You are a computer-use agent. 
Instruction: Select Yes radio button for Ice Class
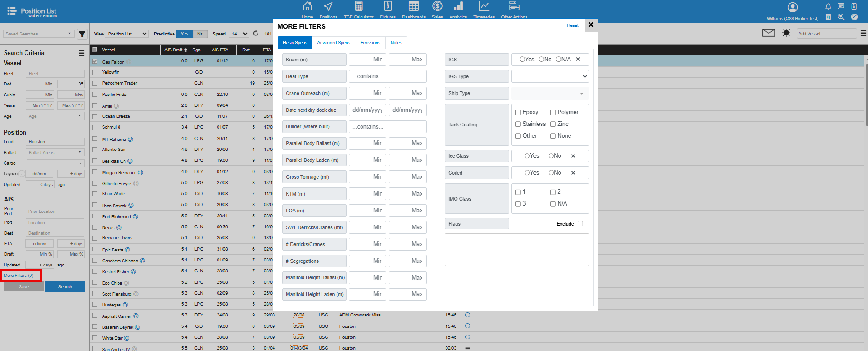point(527,156)
